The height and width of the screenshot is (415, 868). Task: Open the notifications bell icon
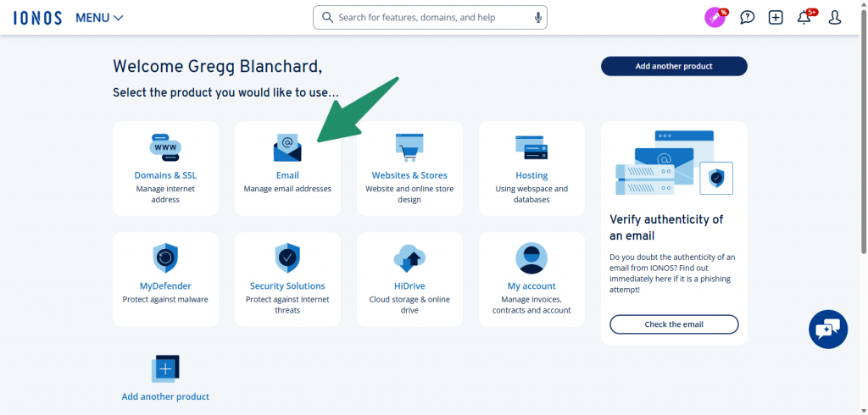pyautogui.click(x=804, y=18)
